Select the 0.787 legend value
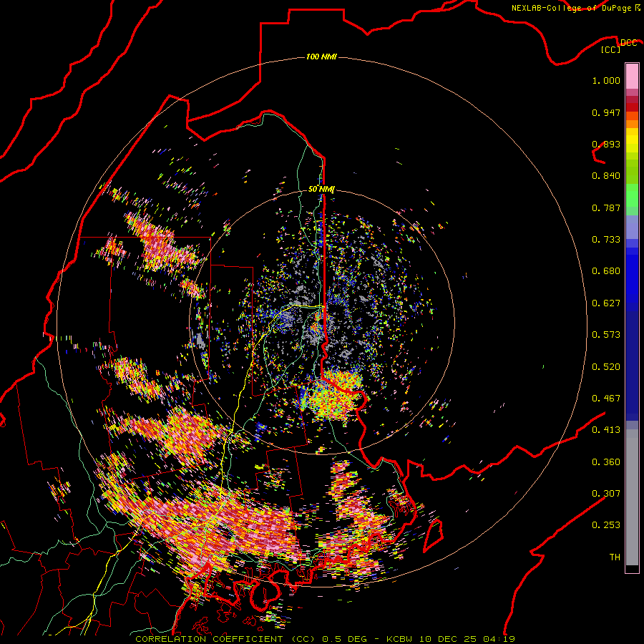This screenshot has height=644, width=644. click(x=606, y=208)
